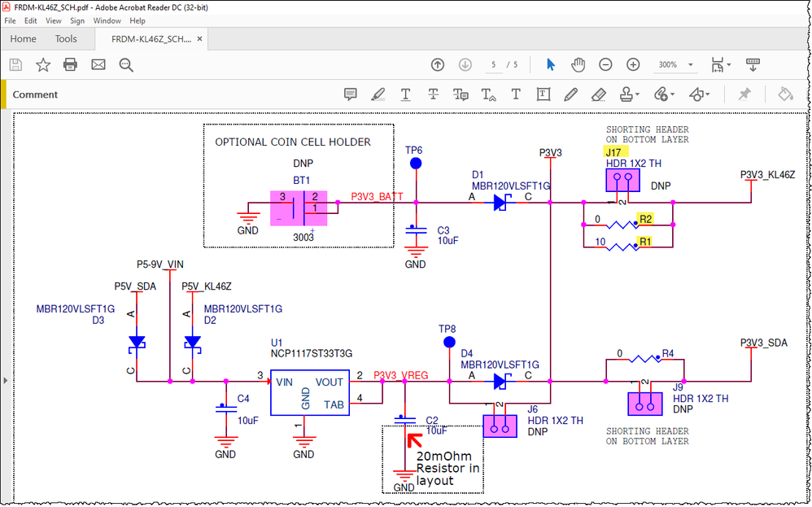This screenshot has width=812, height=507.
Task: Choose the Selection arrow tool
Action: coord(551,65)
